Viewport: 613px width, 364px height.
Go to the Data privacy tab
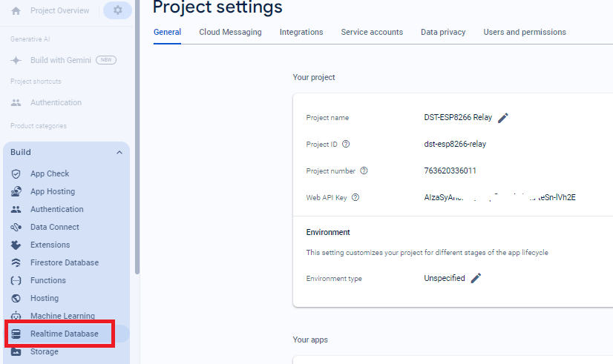coord(443,32)
